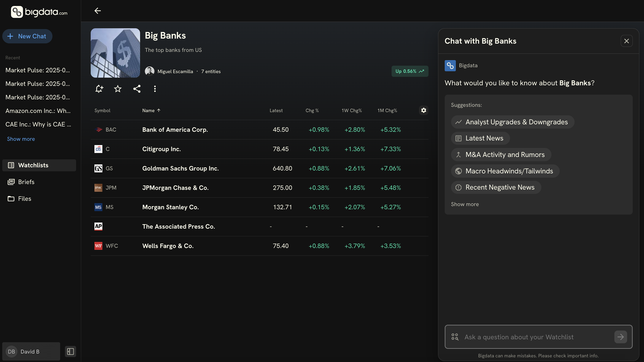Click Miguel Escamilla author name
The width and height of the screenshot is (644, 362).
pyautogui.click(x=175, y=72)
